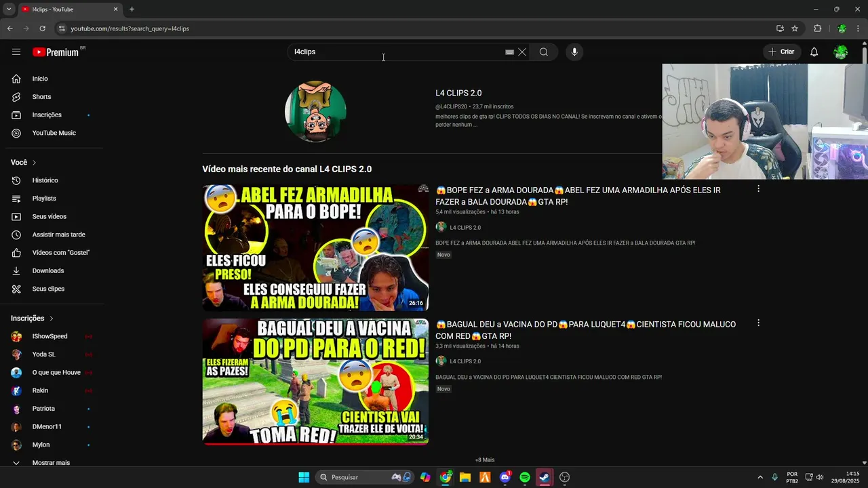Viewport: 868px width, 488px height.
Task: Reload the page in the browser
Action: pyautogui.click(x=42, y=28)
